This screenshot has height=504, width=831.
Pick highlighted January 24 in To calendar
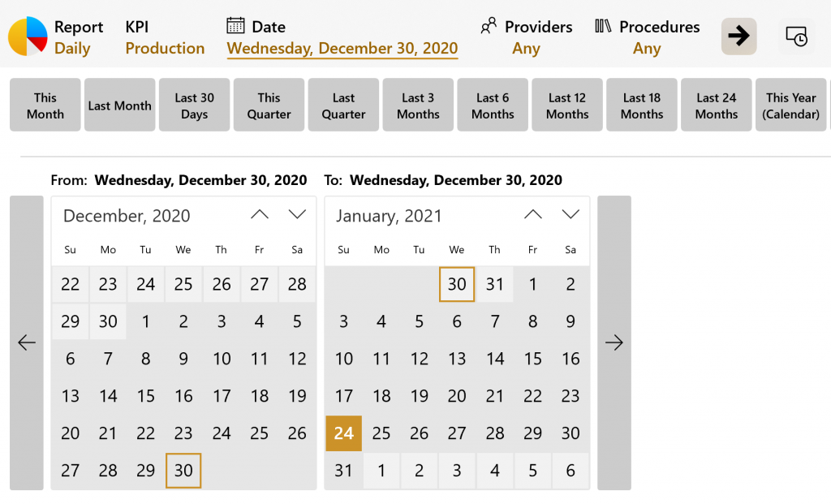pyautogui.click(x=343, y=433)
